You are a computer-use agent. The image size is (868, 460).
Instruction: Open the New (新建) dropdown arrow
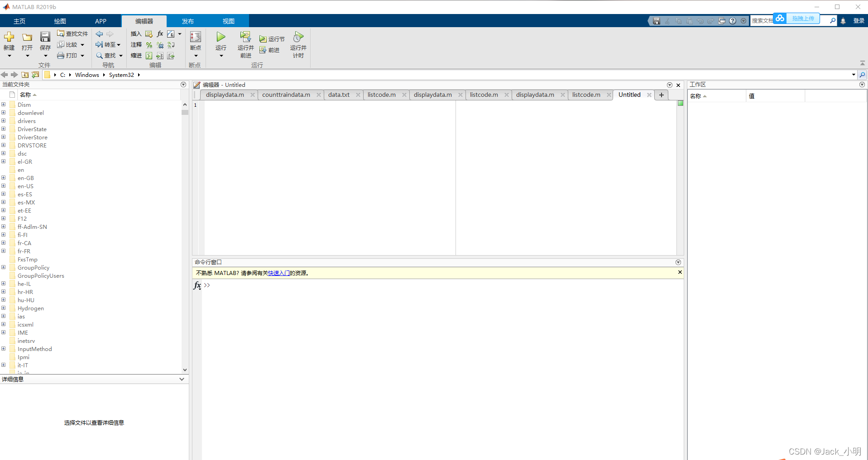pyautogui.click(x=9, y=56)
